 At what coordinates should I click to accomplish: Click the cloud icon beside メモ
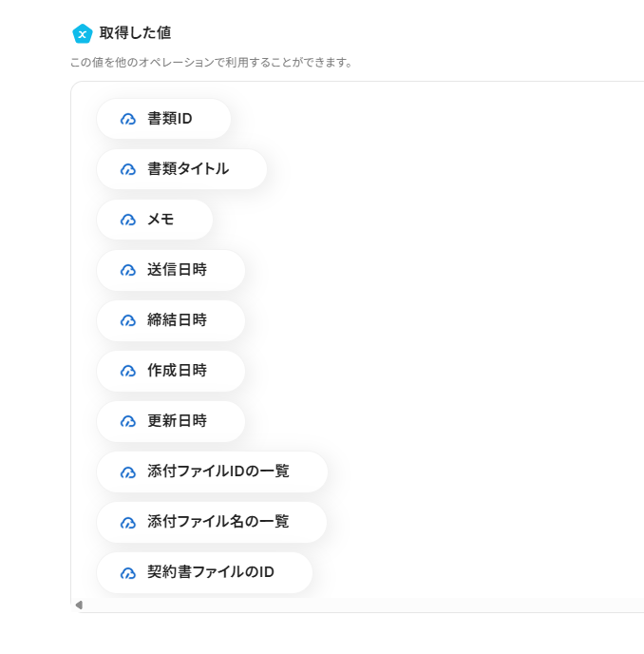click(128, 220)
